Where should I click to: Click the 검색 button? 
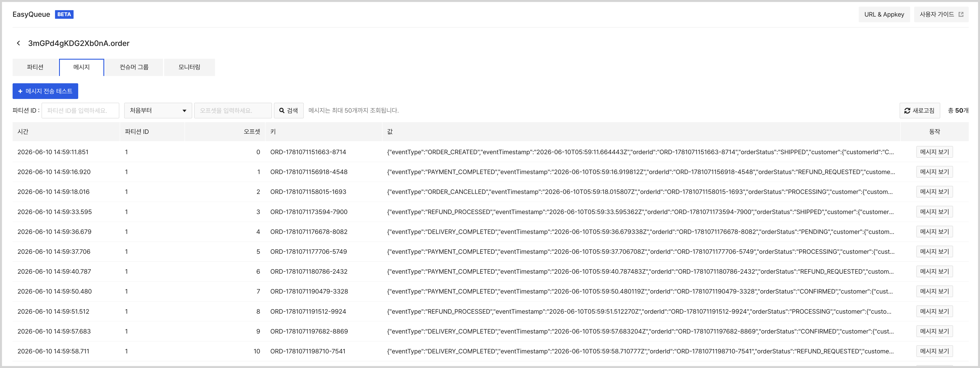(x=289, y=111)
